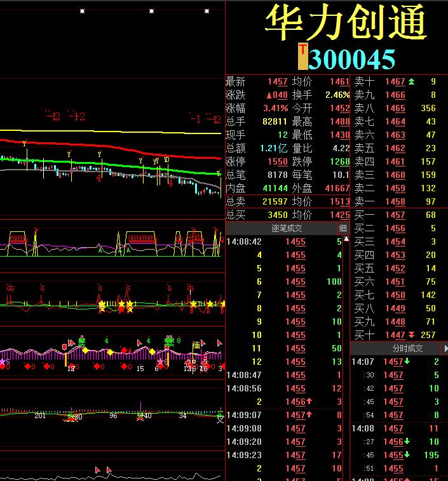Click the 卖五 price 1462
448x481 pixels.
(395, 148)
